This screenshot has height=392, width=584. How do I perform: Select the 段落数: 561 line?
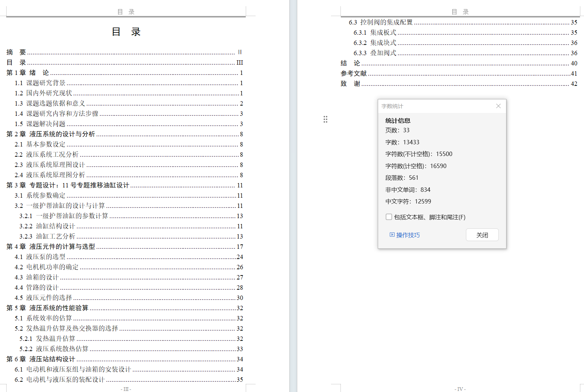pyautogui.click(x=402, y=178)
